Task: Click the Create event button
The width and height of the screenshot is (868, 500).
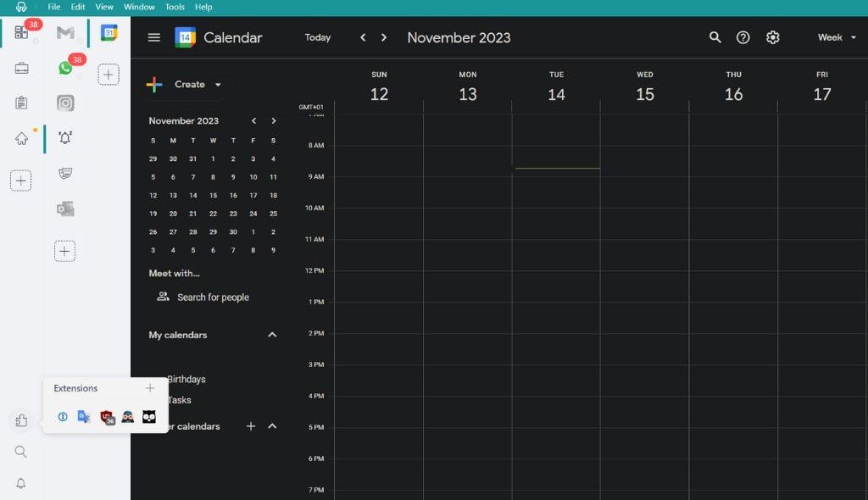Action: [x=184, y=85]
